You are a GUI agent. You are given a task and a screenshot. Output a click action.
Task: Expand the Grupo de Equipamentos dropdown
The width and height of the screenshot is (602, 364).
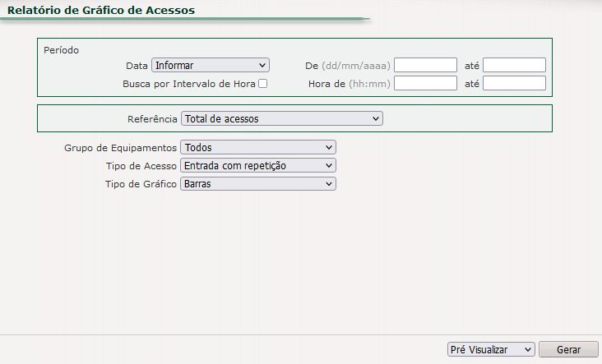coord(258,147)
